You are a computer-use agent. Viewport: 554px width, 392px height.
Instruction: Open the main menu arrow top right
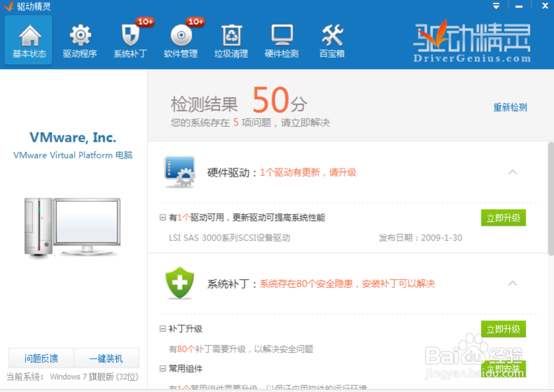click(x=495, y=6)
